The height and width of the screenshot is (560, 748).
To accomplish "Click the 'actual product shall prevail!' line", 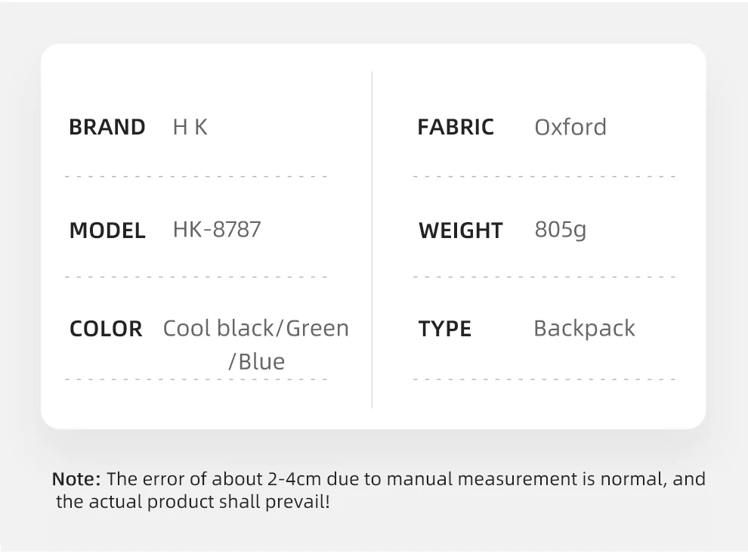I will coord(193,501).
